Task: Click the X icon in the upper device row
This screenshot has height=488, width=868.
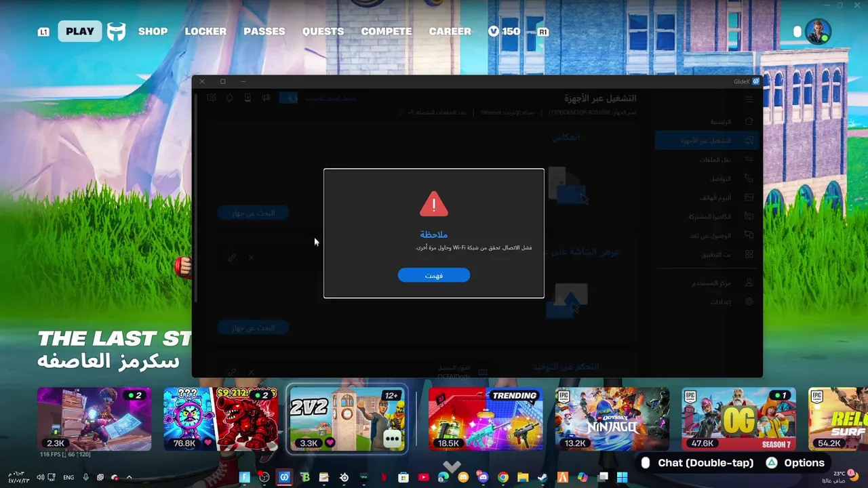Action: pyautogui.click(x=251, y=258)
